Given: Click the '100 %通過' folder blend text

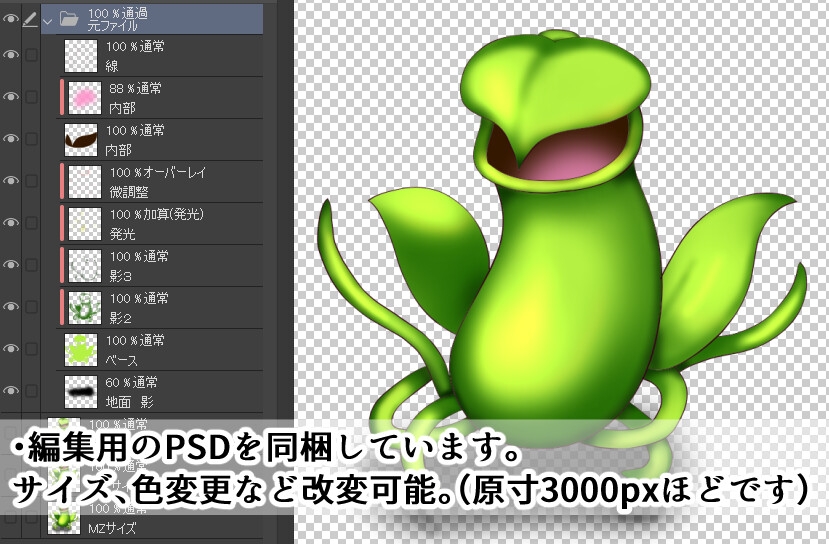Looking at the screenshot, I should (x=118, y=14).
